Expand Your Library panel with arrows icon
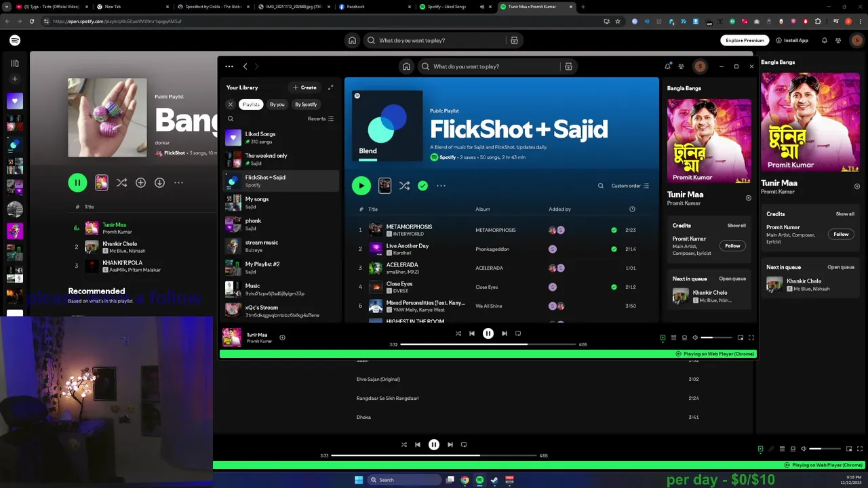The height and width of the screenshot is (488, 868). (331, 87)
